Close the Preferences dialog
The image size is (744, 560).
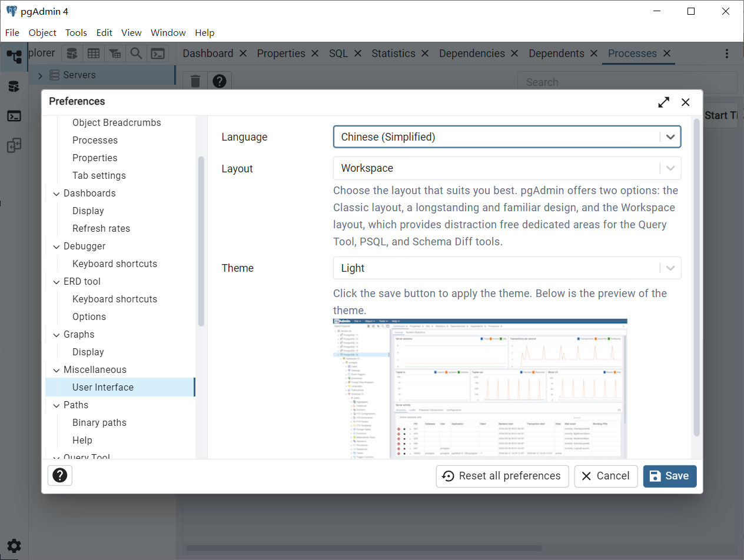click(x=686, y=102)
